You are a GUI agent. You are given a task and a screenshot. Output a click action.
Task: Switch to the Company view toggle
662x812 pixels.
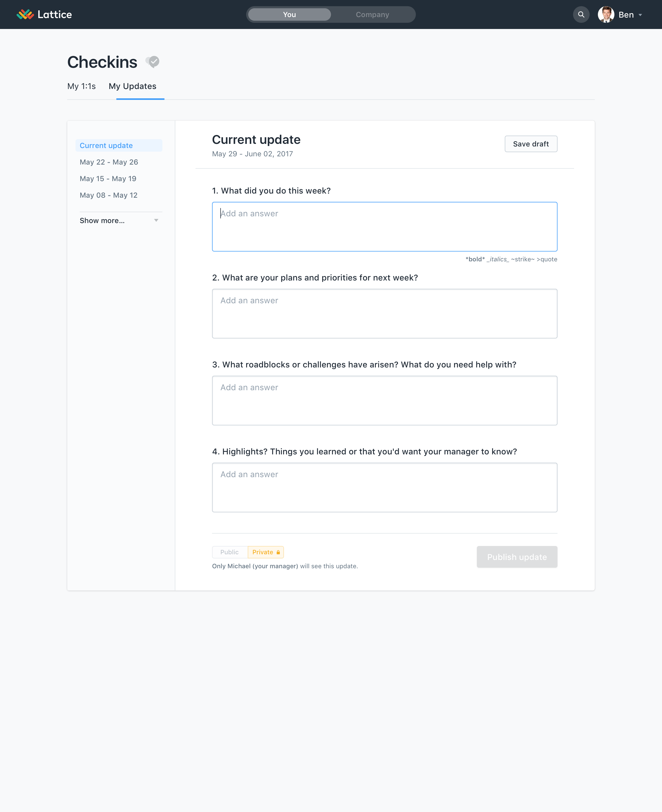pos(372,14)
